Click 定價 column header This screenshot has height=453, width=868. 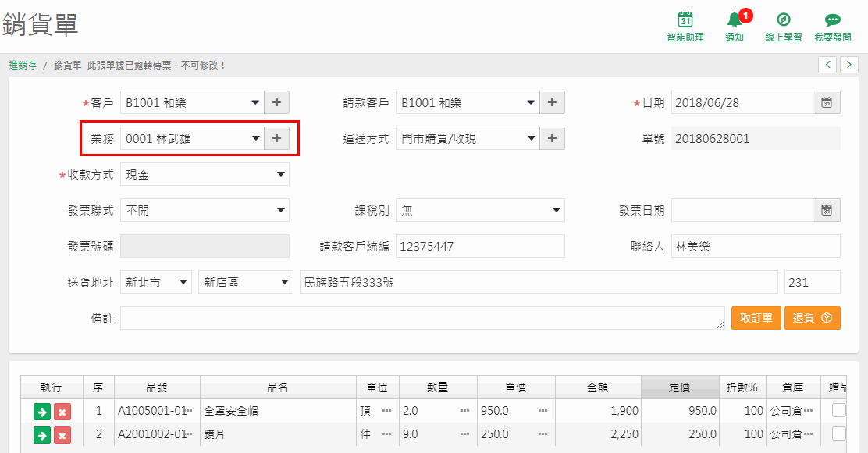680,387
